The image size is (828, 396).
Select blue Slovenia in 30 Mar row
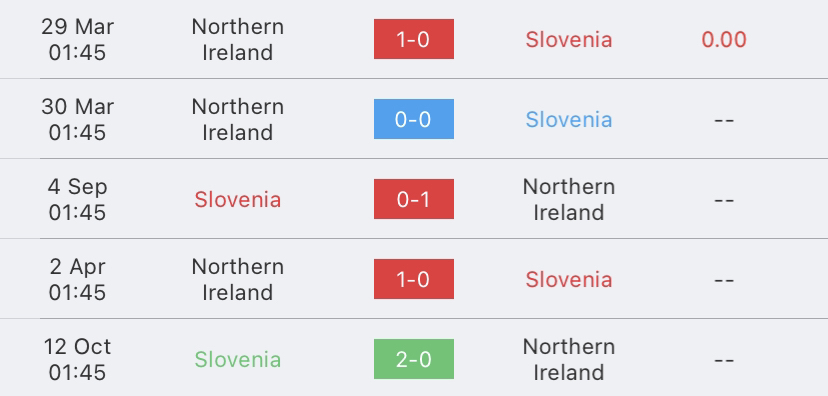point(569,119)
